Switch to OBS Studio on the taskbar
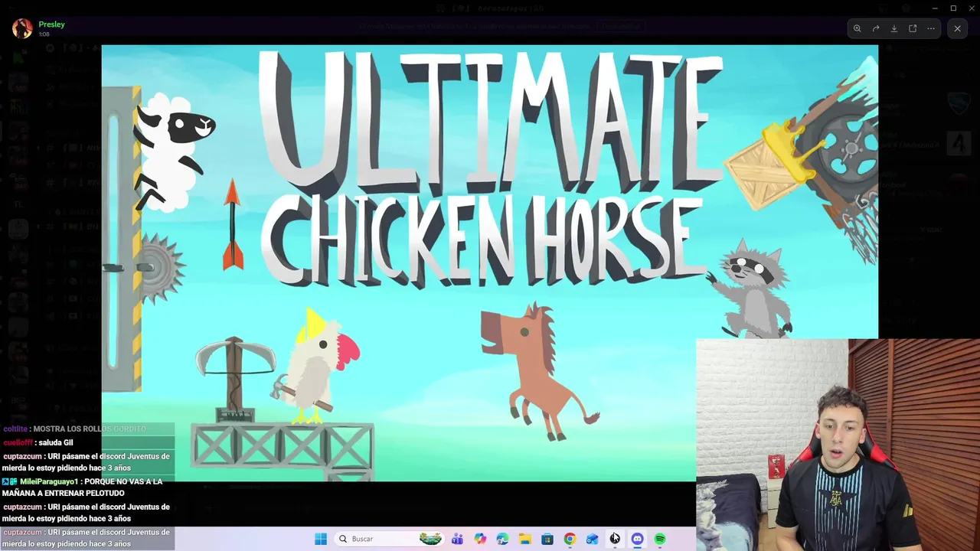980x551 pixels. [615, 539]
